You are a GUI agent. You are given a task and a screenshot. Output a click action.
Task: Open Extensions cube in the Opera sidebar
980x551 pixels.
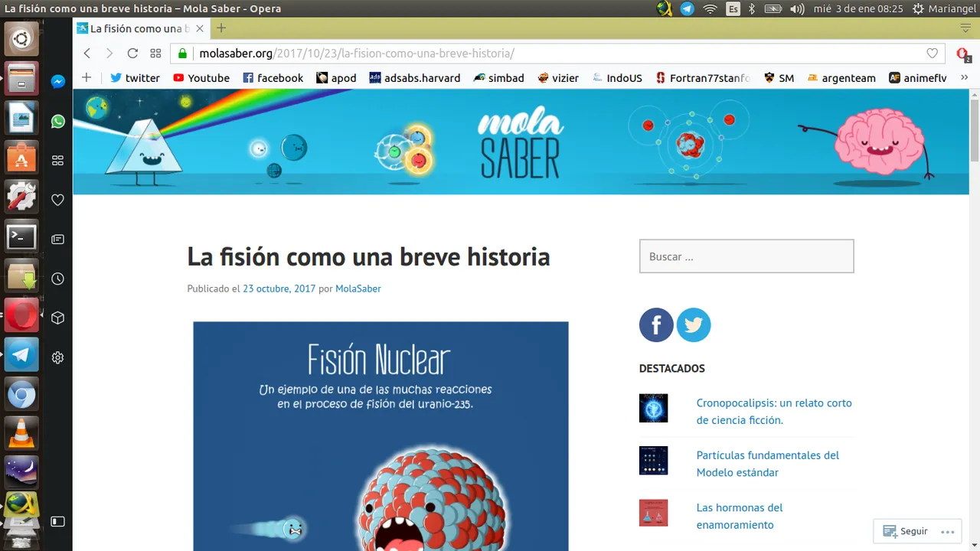pos(57,318)
